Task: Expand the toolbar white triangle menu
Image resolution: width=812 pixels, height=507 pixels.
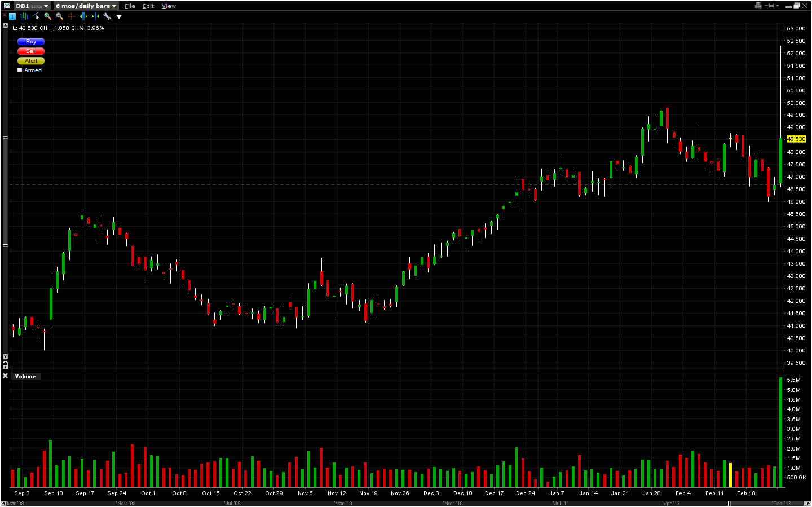Action: (x=119, y=17)
